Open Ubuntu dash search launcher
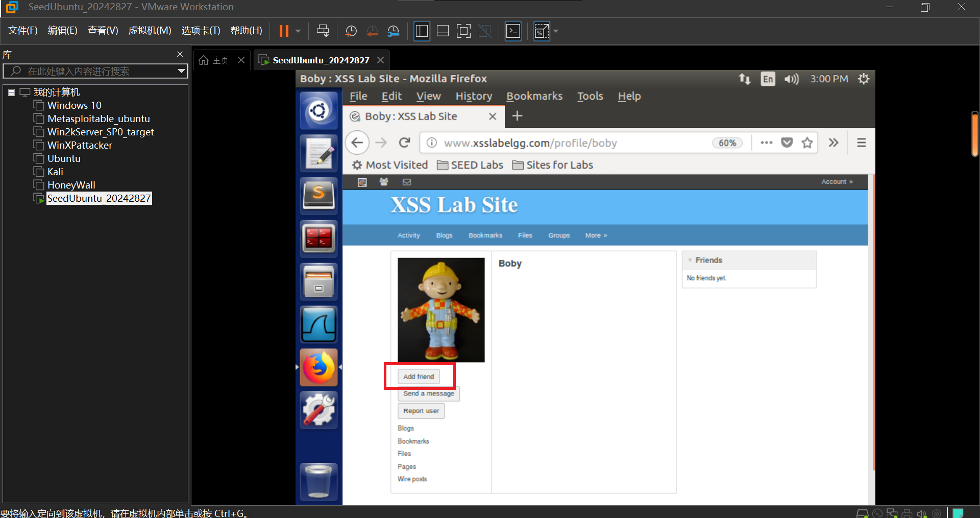This screenshot has height=518, width=980. (x=318, y=110)
